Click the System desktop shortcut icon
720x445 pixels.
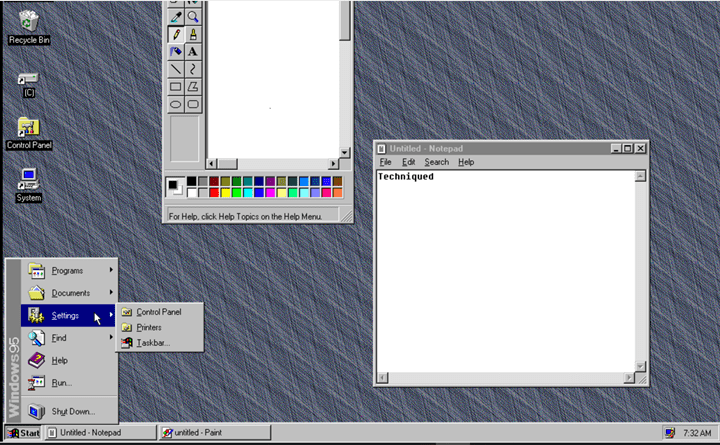(28, 186)
